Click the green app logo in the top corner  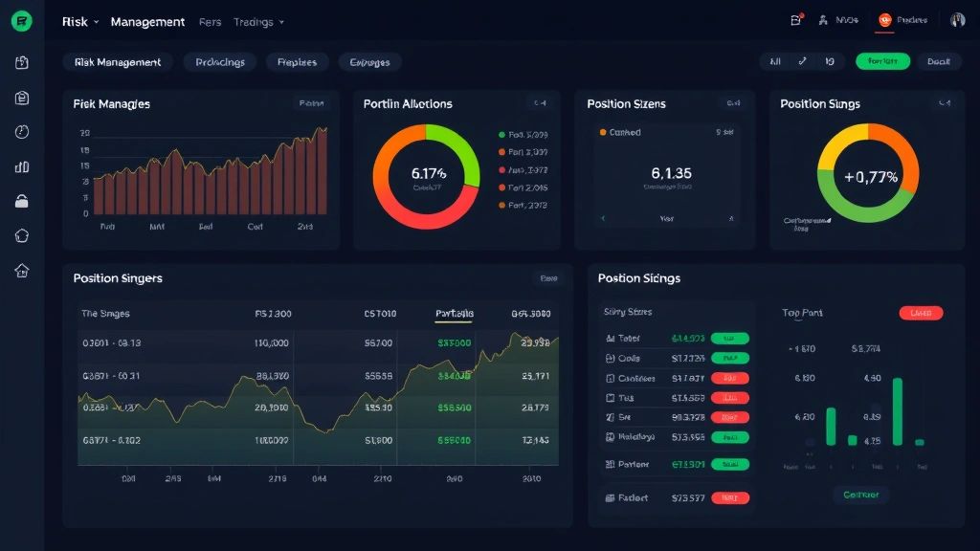(20, 20)
